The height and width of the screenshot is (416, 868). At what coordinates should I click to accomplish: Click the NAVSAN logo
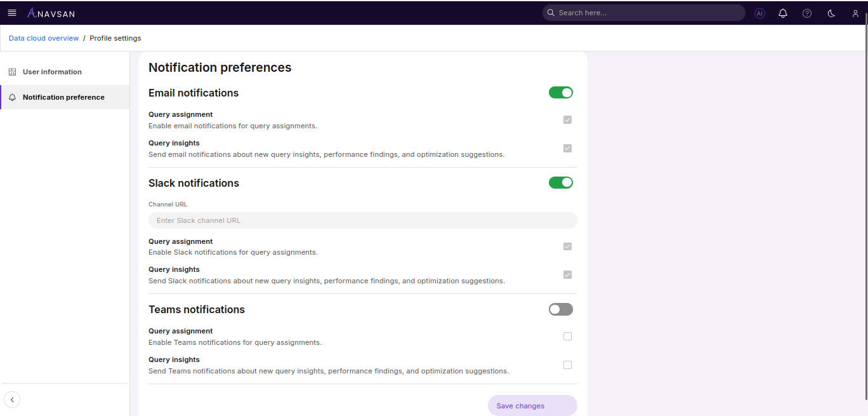coord(51,12)
